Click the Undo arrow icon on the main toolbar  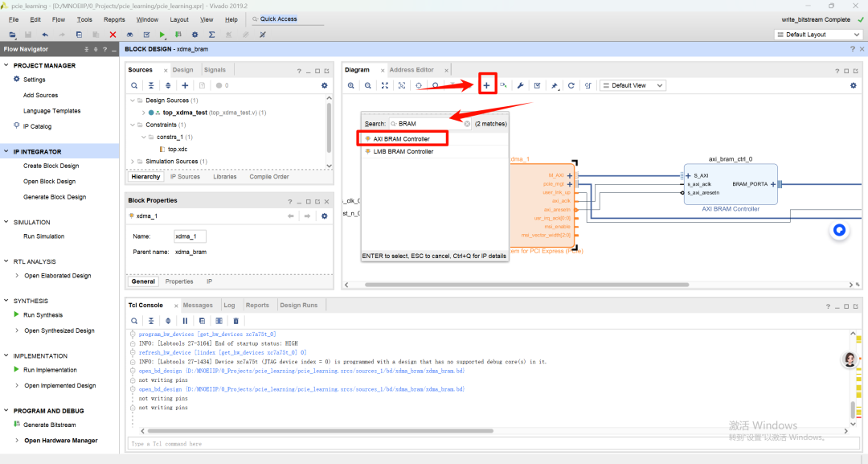tap(44, 34)
